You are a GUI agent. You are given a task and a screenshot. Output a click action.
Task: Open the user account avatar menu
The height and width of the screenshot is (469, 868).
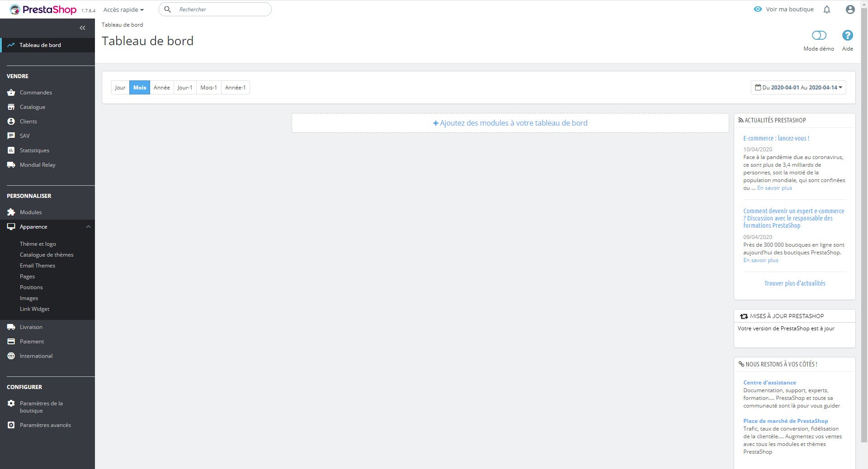coord(850,9)
